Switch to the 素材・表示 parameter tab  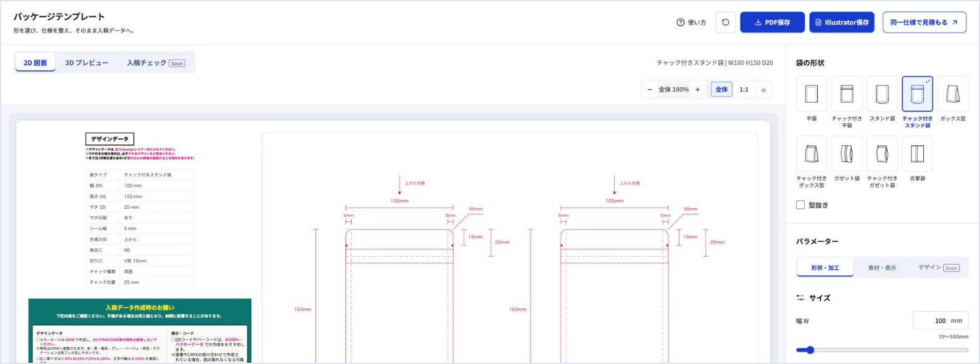[x=882, y=268]
